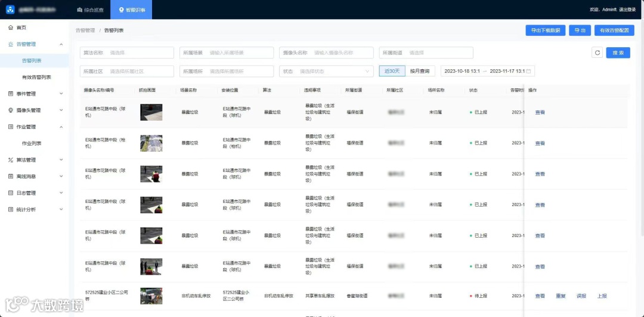The height and width of the screenshot is (317, 644).
Task: Click the refresh icon beside 搜索
Action: click(597, 53)
